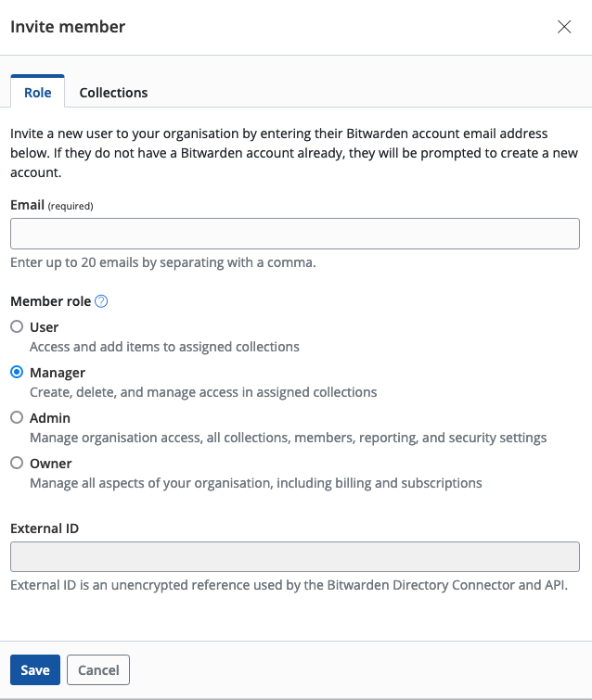Click the Owner role description text
Viewport: 592px width, 700px height.
[x=255, y=483]
